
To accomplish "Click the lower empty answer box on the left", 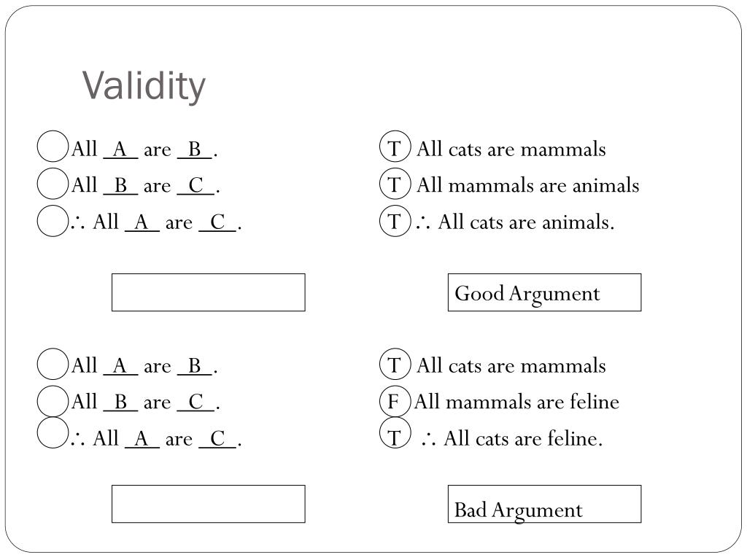I will click(x=208, y=504).
